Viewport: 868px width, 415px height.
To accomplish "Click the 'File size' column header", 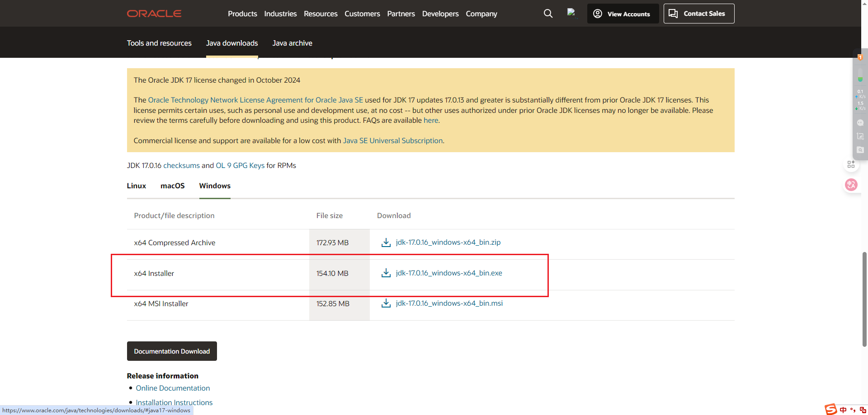I will click(330, 215).
